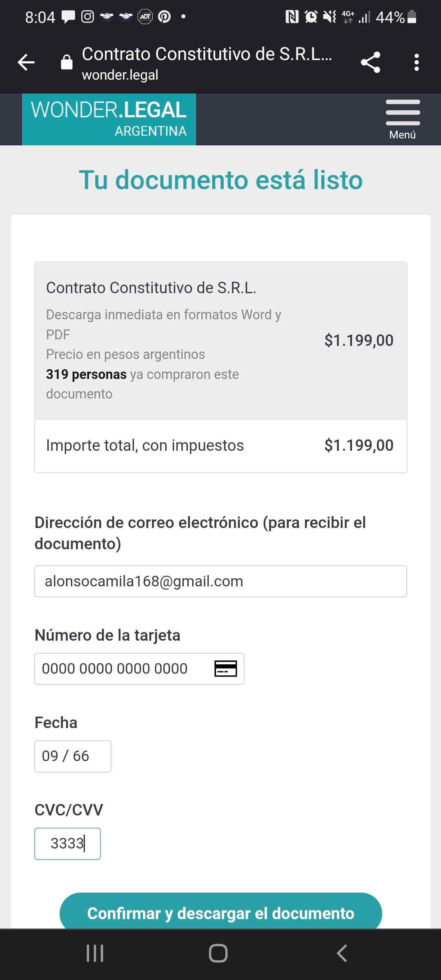
Task: Tap the Wonder.Legal Argentina logo
Action: pos(109,119)
